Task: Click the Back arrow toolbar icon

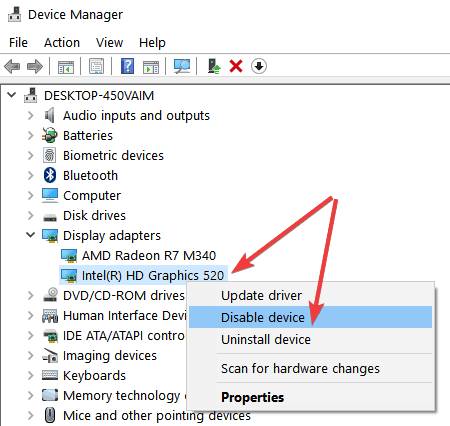Action: (12, 66)
